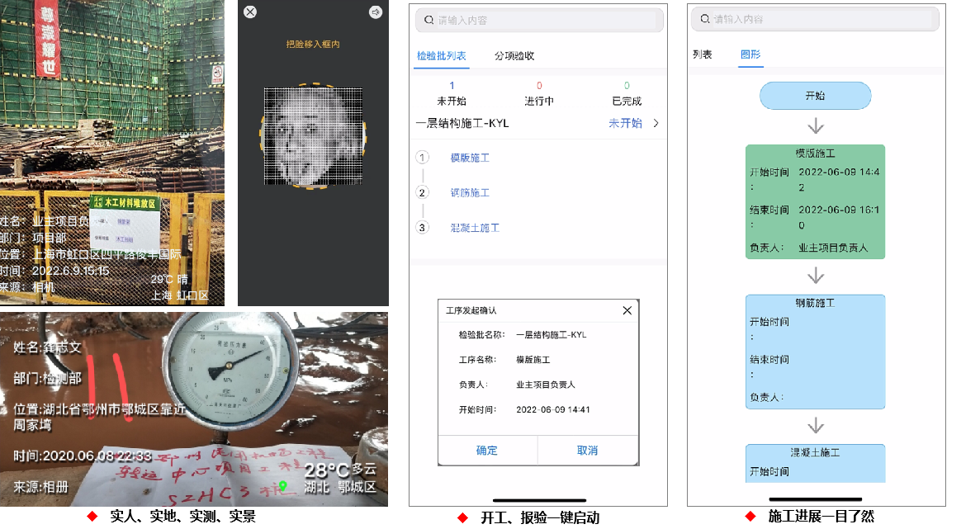Switch to 检验批列表 tab
Viewport: 980px width, 529px height.
click(x=441, y=56)
